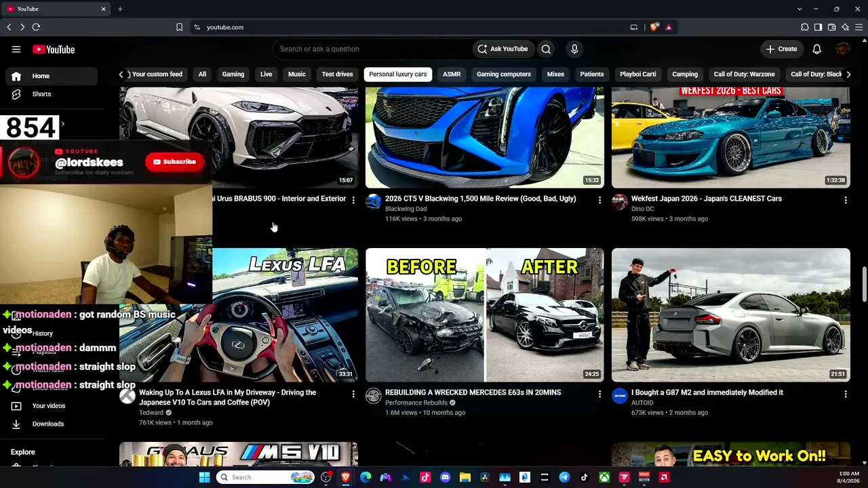Open options for Wrecked Mercedes E63s video
The height and width of the screenshot is (488, 868).
(x=599, y=394)
